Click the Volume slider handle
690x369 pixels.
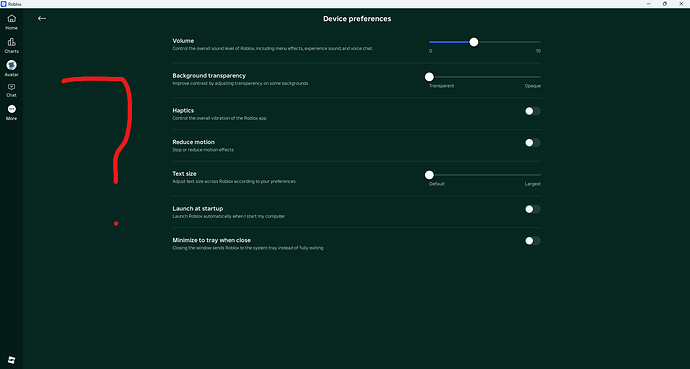(x=473, y=42)
